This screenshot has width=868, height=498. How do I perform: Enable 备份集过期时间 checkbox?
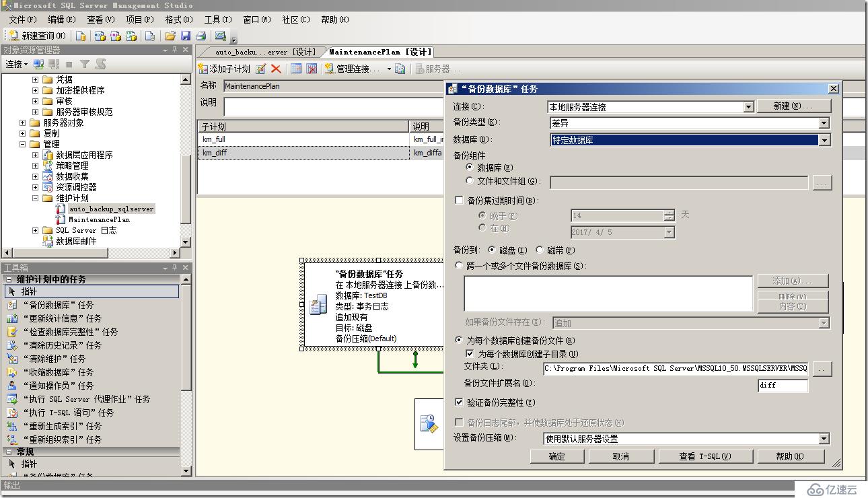tap(460, 201)
